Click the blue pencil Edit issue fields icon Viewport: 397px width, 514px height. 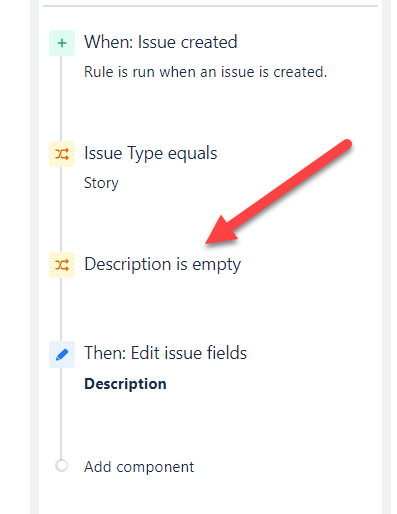(x=62, y=355)
